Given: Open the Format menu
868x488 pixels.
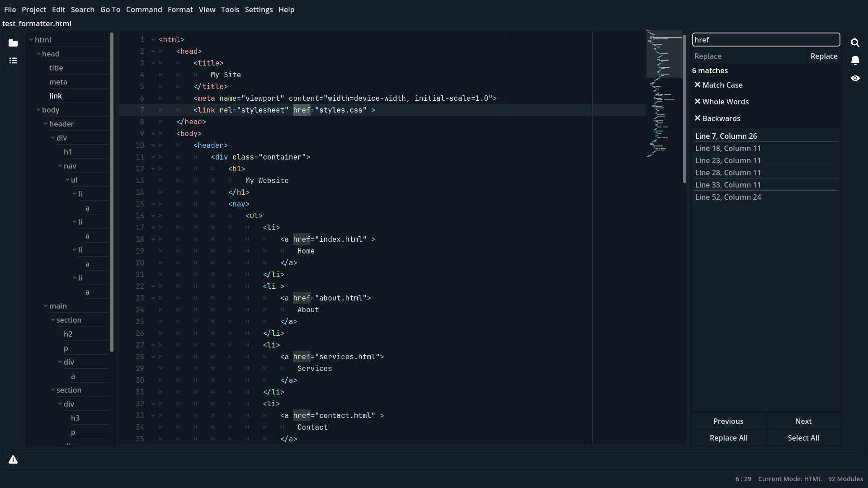Looking at the screenshot, I should pos(180,9).
